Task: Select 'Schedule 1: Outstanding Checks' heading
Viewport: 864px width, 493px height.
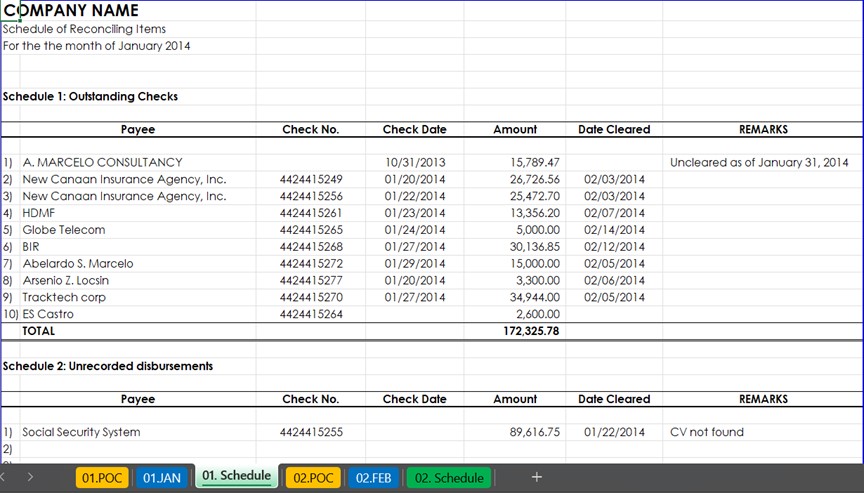Action: [x=90, y=96]
